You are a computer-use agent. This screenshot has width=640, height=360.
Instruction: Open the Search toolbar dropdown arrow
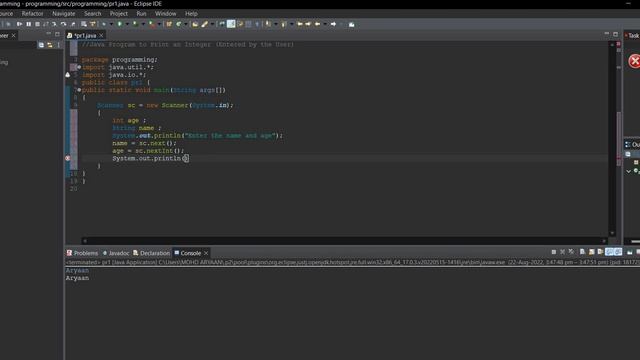[212, 24]
